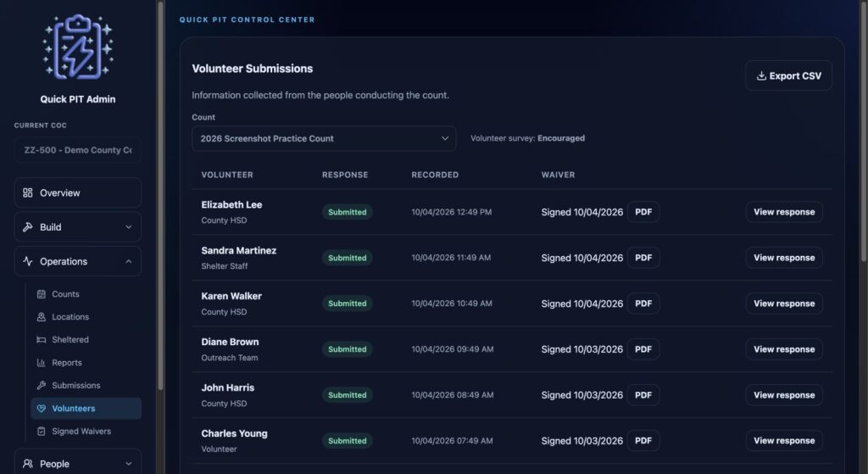Viewport: 868px width, 474px height.
Task: Click the Overview grid icon
Action: pos(28,192)
